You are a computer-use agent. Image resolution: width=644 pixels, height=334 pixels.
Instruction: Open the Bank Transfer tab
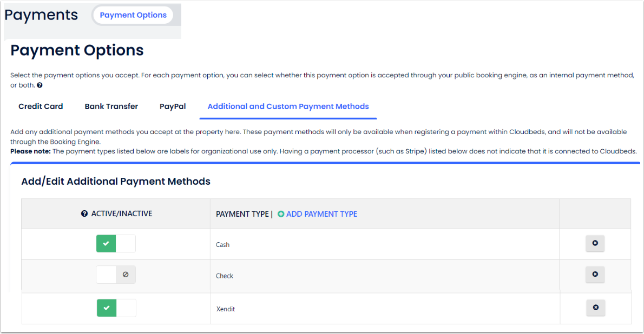coord(111,106)
